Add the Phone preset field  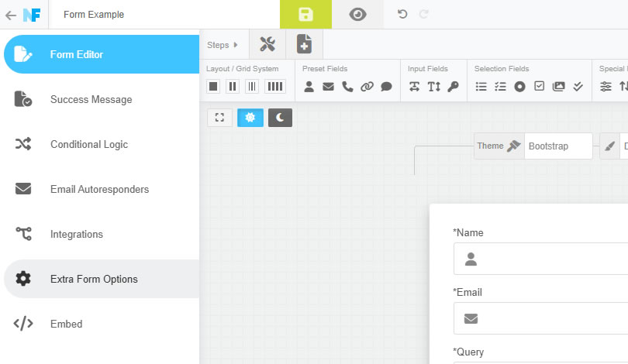(347, 87)
